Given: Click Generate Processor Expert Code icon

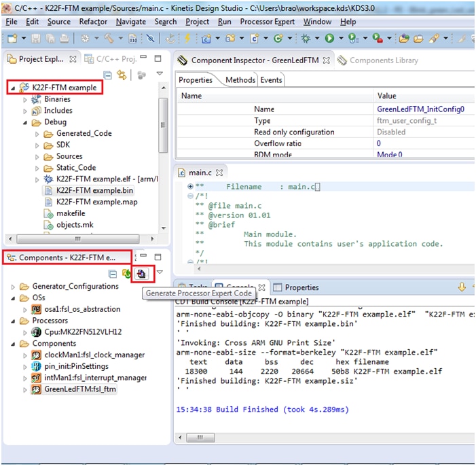Looking at the screenshot, I should (x=141, y=274).
